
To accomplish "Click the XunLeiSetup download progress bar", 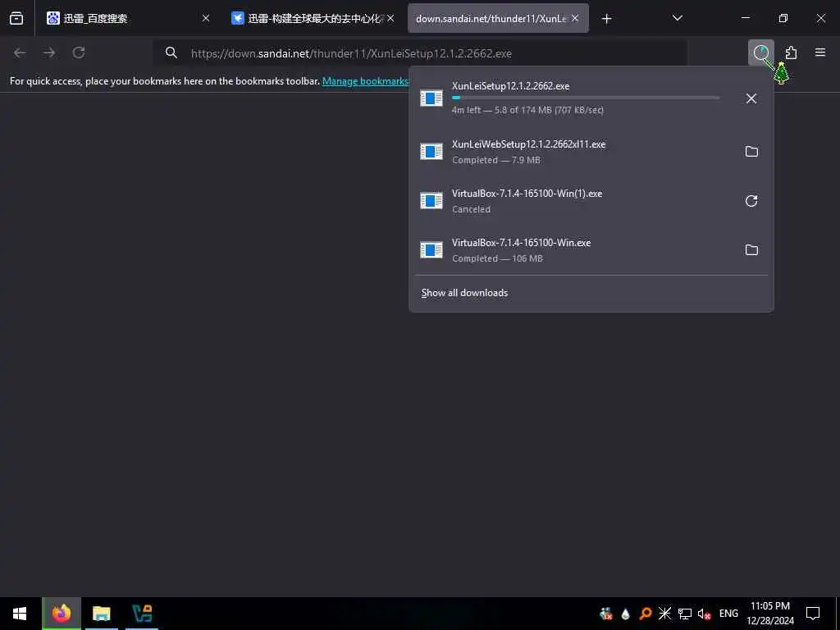I will pyautogui.click(x=586, y=98).
